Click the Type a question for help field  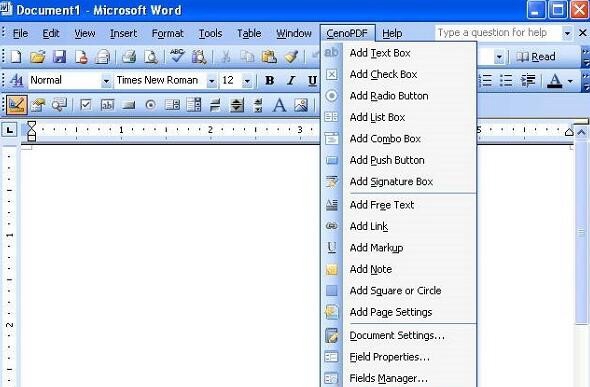499,33
